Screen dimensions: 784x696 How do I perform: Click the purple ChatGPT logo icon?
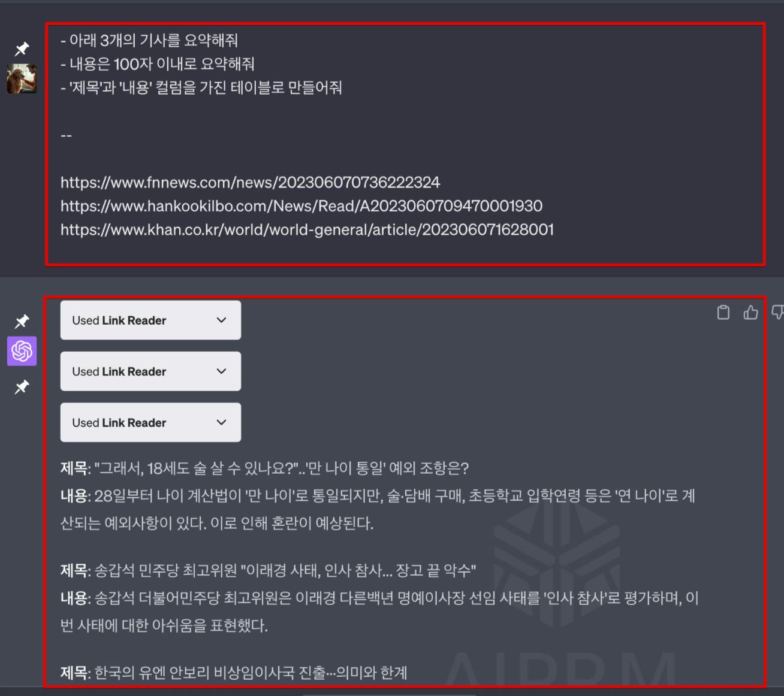(x=22, y=351)
